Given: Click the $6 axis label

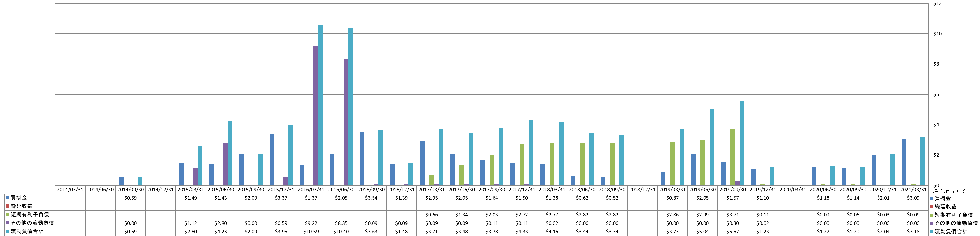Looking at the screenshot, I should (936, 94).
